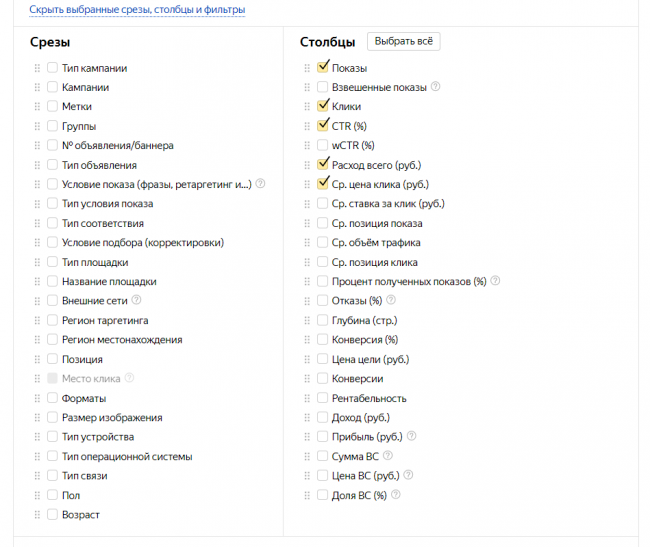Click help icon beside Процент полученных показов
The width and height of the screenshot is (650, 547).
coord(495,281)
